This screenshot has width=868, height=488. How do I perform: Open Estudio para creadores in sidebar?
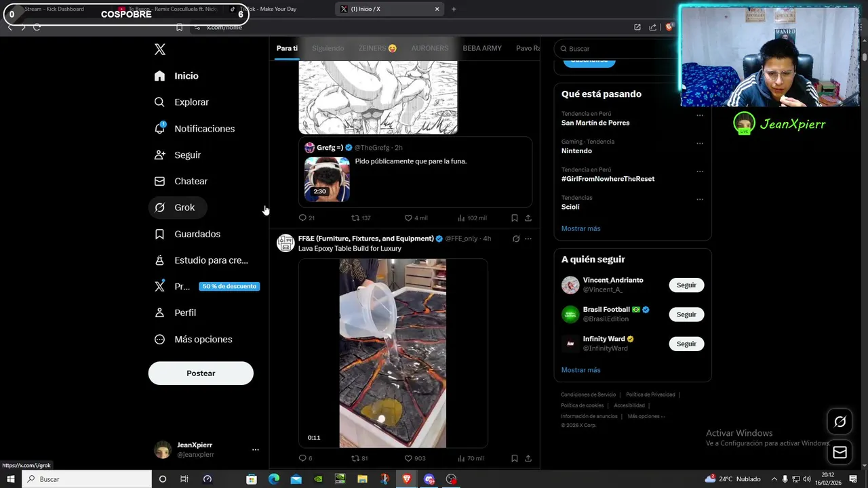pos(201,260)
